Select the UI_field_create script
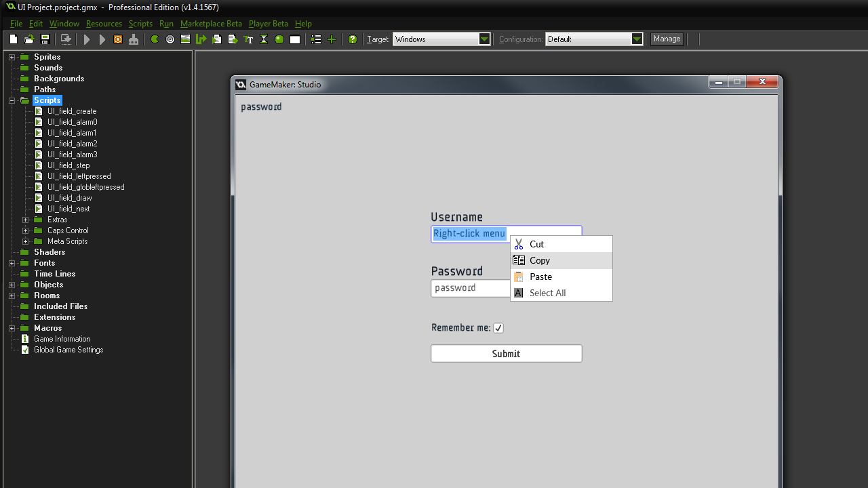Screen dimensions: 868x488 point(72,111)
